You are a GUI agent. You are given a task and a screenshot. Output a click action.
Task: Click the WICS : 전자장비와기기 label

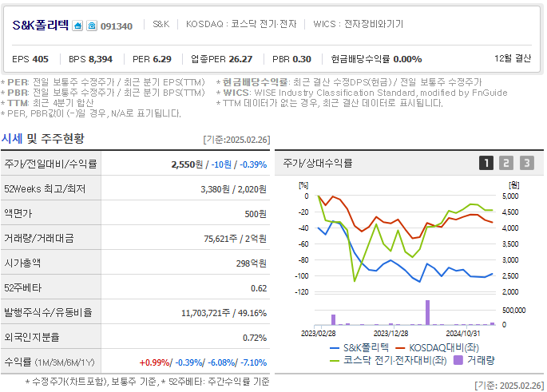359,24
